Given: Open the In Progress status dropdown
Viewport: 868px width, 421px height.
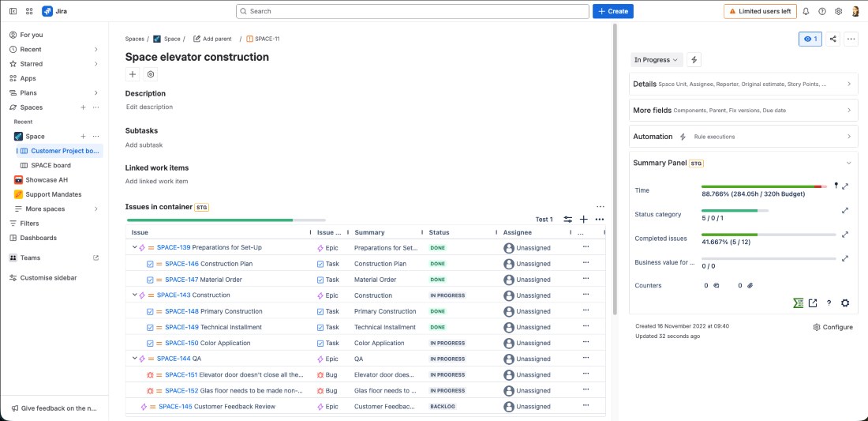Looking at the screenshot, I should [655, 60].
